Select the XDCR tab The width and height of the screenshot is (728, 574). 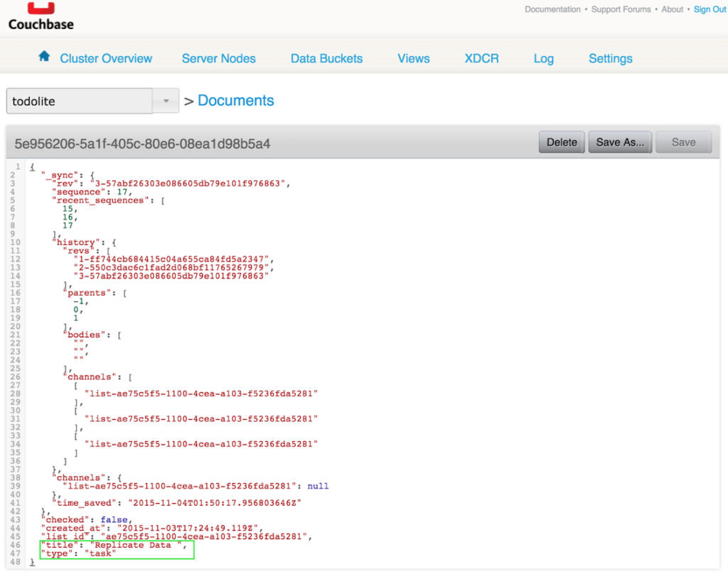coord(481,59)
